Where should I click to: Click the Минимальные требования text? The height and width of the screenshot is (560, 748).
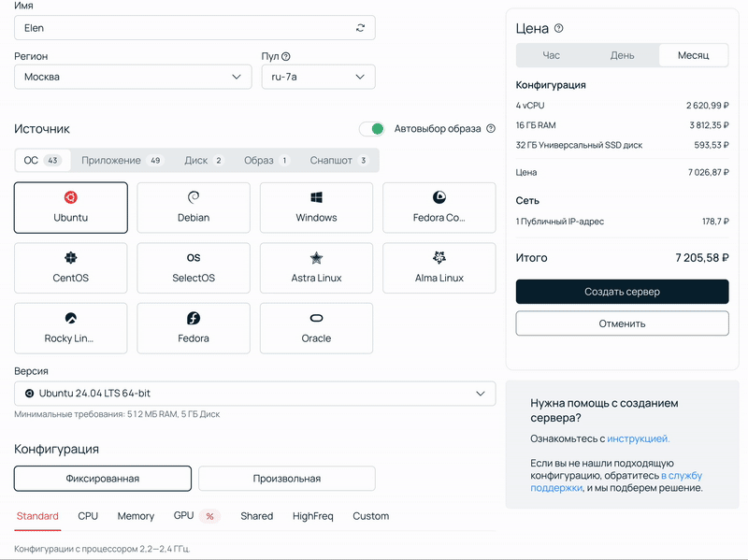click(x=117, y=414)
